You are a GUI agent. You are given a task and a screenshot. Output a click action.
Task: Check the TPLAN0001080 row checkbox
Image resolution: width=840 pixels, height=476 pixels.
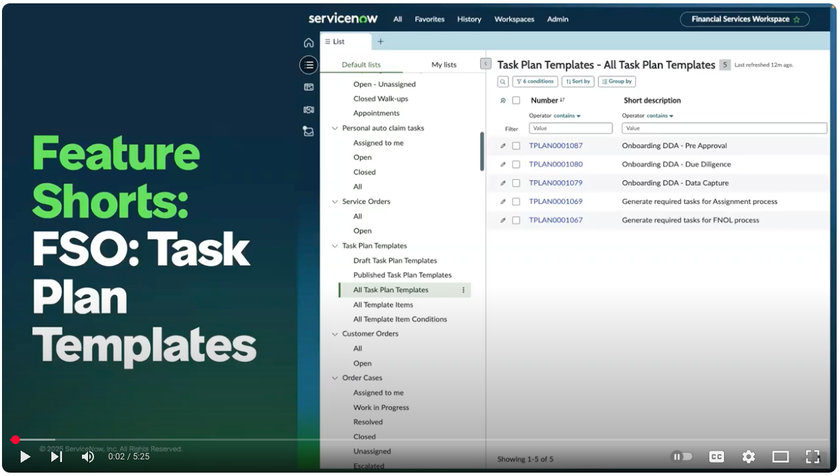click(x=516, y=164)
